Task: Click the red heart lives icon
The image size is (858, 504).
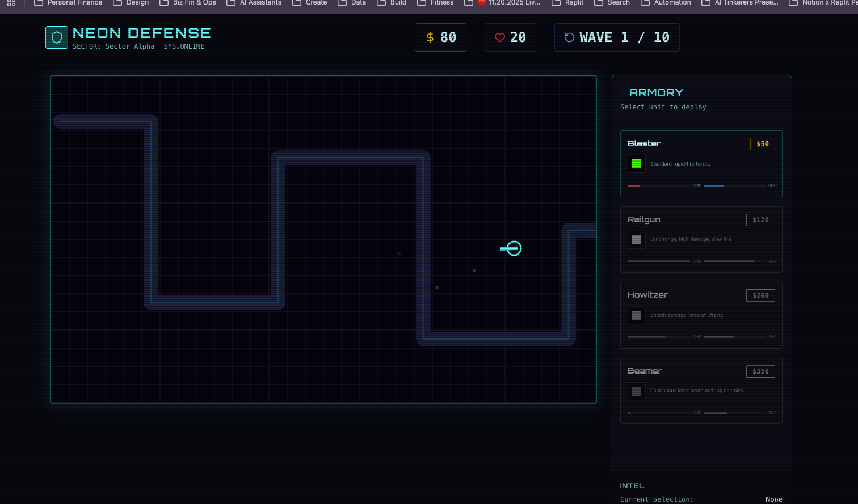Action: [x=500, y=37]
